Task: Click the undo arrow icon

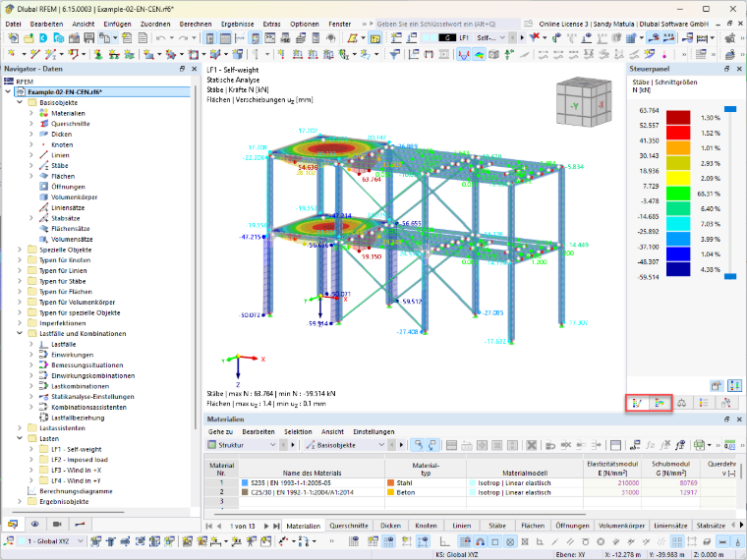Action: (x=160, y=37)
